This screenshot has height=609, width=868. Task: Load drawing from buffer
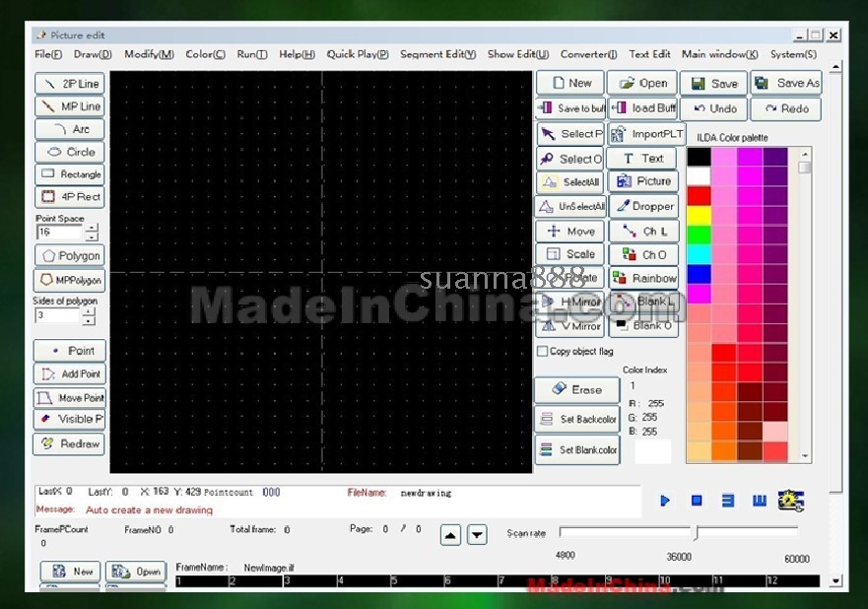pos(642,108)
